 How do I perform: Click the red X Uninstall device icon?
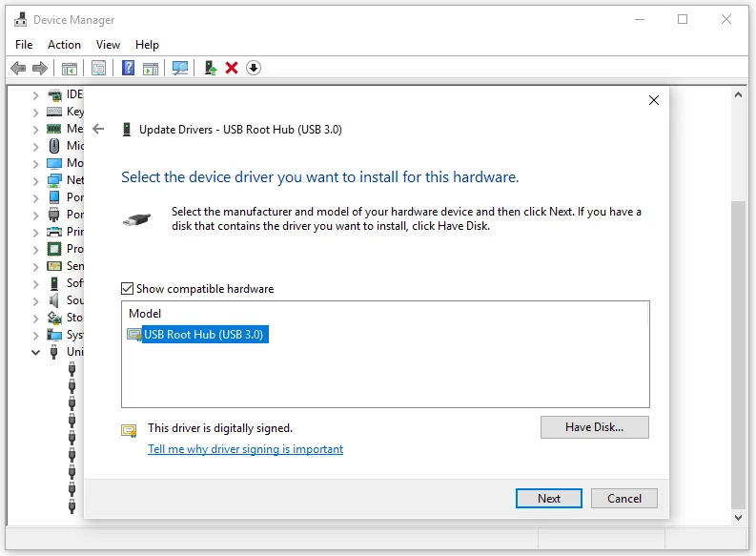tap(232, 68)
